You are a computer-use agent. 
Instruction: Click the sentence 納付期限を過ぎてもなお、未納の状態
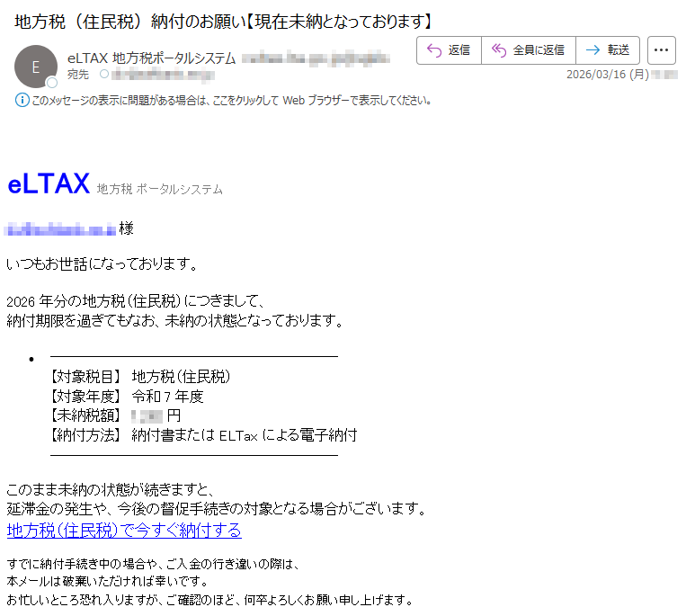pyautogui.click(x=175, y=321)
